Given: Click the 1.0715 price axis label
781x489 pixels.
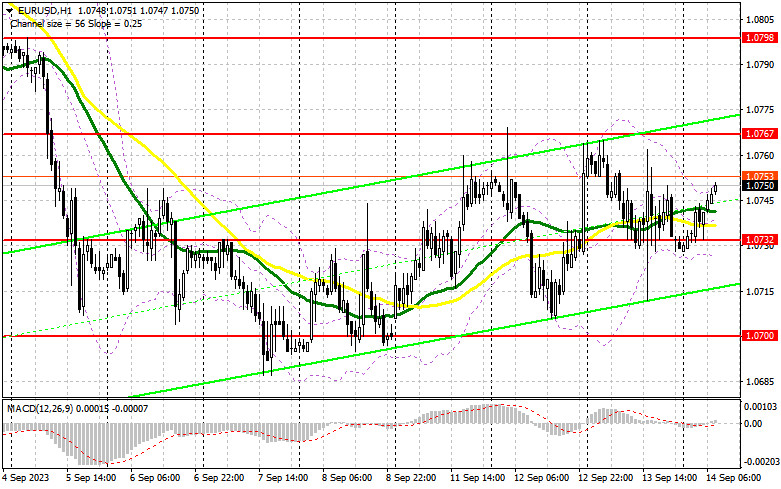Looking at the screenshot, I should point(760,291).
